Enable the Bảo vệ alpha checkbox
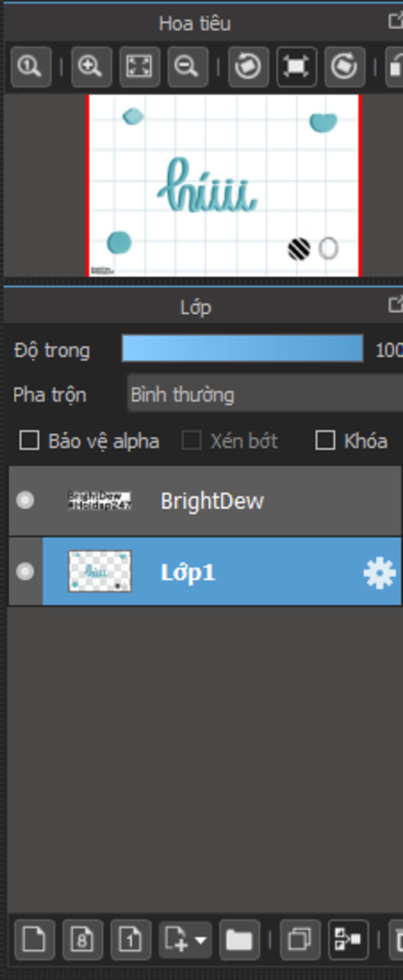Viewport: 403px width, 980px height. point(30,440)
